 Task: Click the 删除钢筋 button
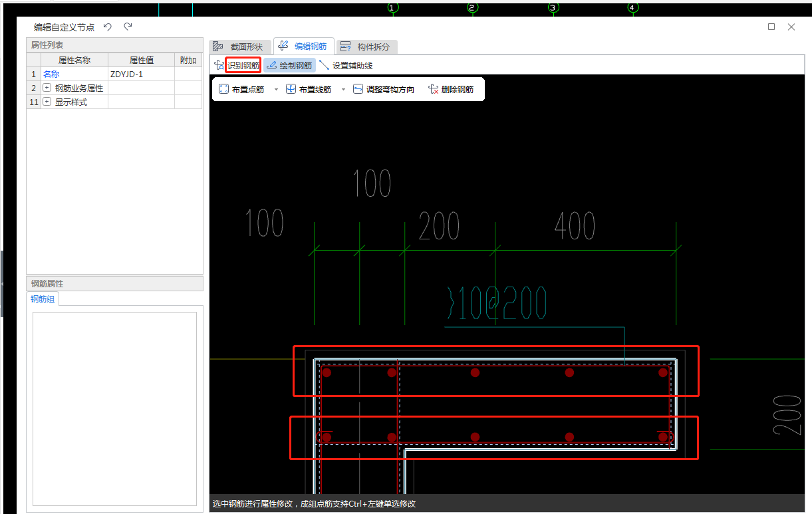click(x=452, y=89)
